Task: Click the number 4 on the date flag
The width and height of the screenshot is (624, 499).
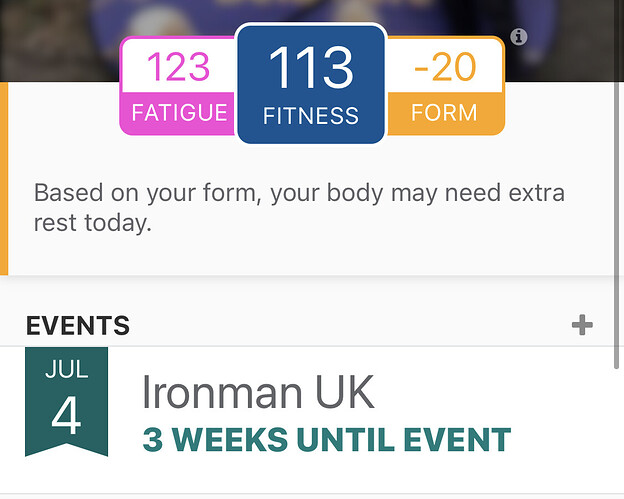Action: point(66,416)
